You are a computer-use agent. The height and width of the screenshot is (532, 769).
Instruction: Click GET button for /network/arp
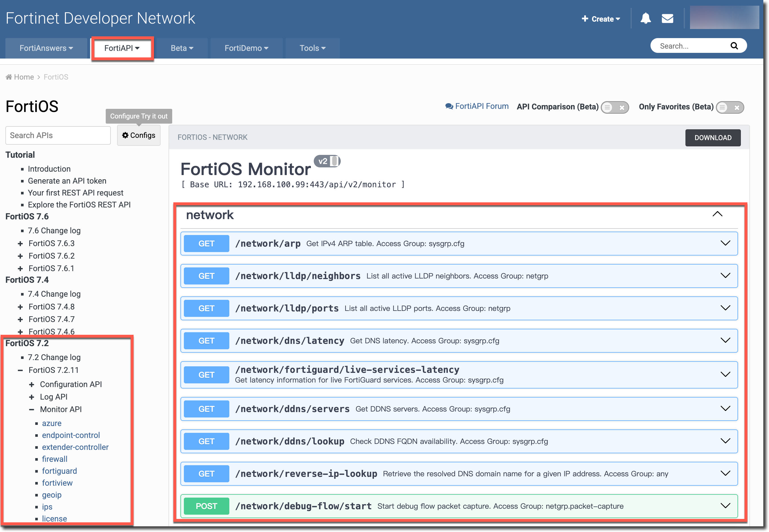[206, 244]
